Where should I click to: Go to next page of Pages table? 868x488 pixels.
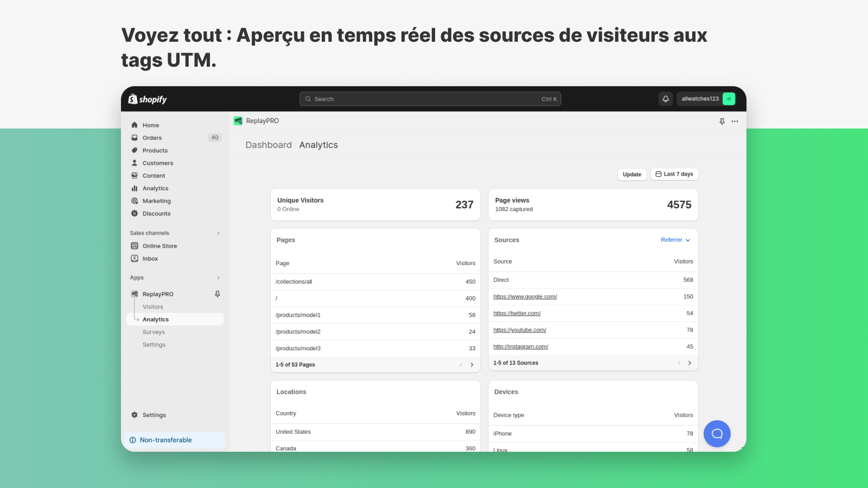point(472,365)
